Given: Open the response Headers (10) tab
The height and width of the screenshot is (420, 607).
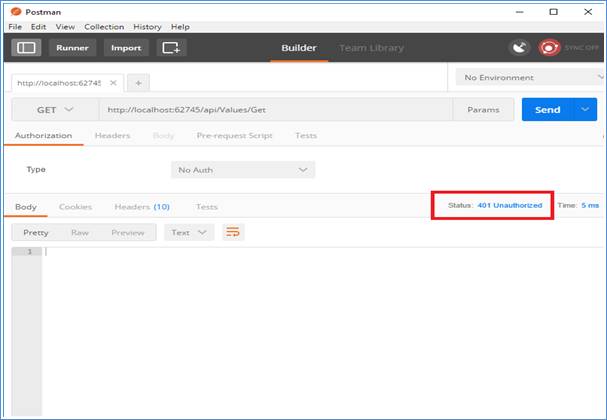Looking at the screenshot, I should coord(142,207).
